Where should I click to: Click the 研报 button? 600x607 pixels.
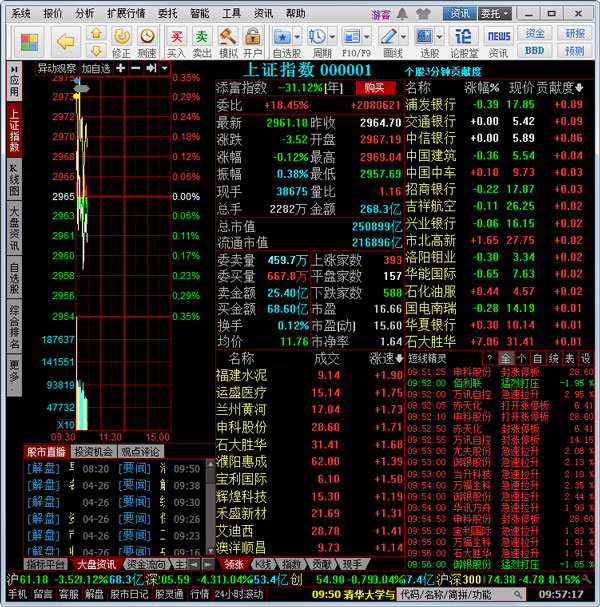(575, 33)
